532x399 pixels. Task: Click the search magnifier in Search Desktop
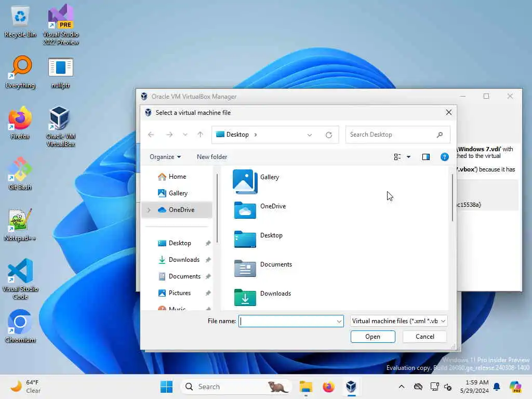tap(440, 135)
